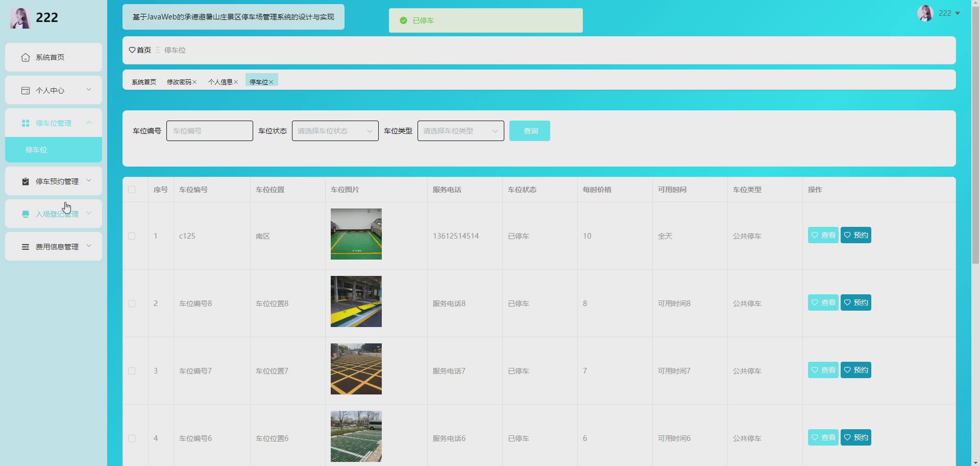Click 查看 for the 车位编号8 row
Viewport: 980px width, 466px height.
pyautogui.click(x=823, y=302)
